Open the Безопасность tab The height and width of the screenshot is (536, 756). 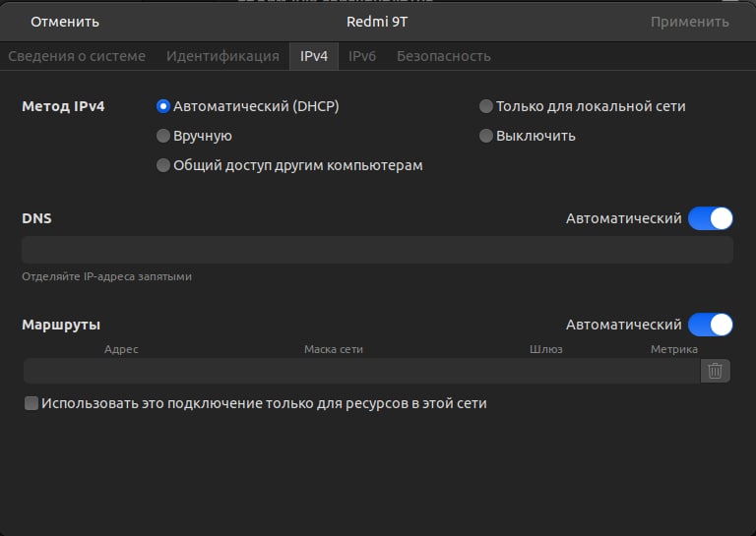click(x=443, y=56)
